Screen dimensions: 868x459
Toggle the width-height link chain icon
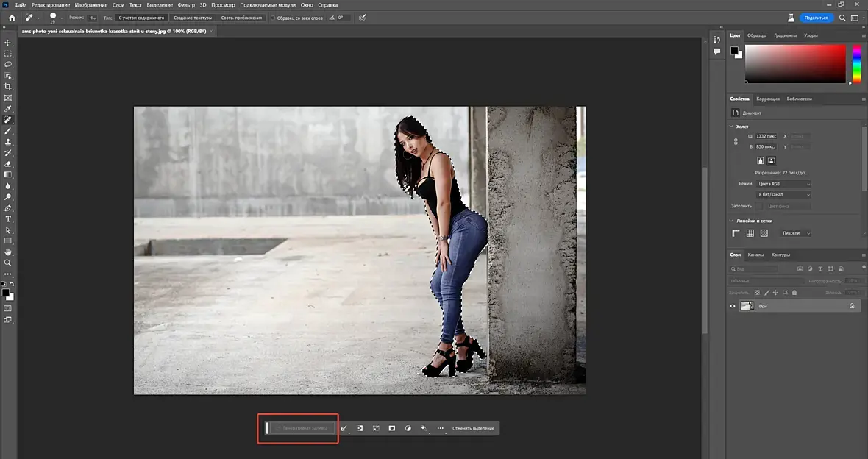coord(736,141)
